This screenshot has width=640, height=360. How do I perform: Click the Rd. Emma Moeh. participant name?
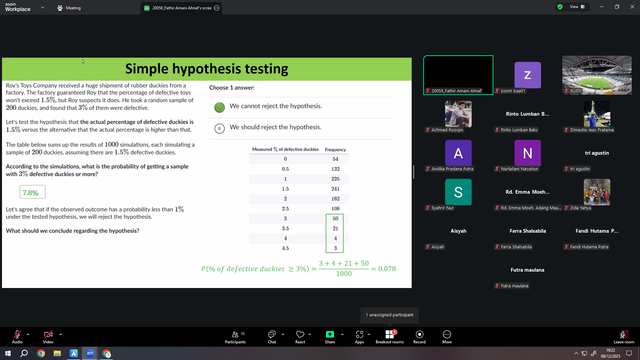527,192
